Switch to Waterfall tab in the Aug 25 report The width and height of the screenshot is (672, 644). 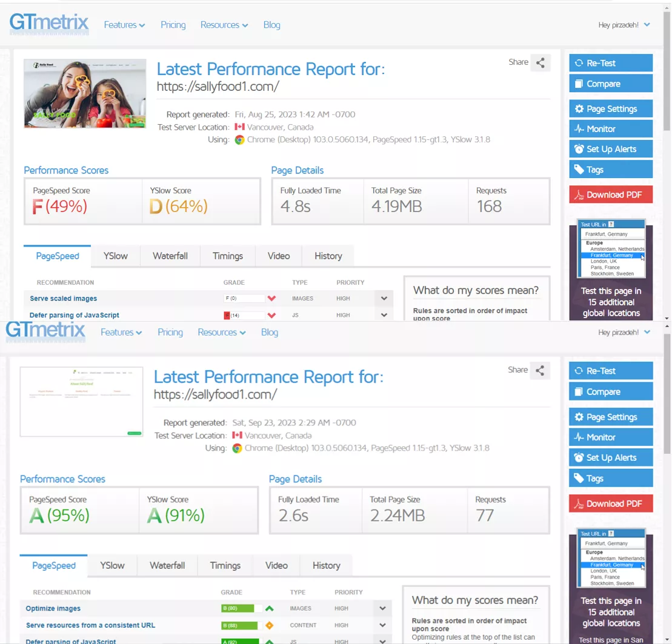click(170, 256)
